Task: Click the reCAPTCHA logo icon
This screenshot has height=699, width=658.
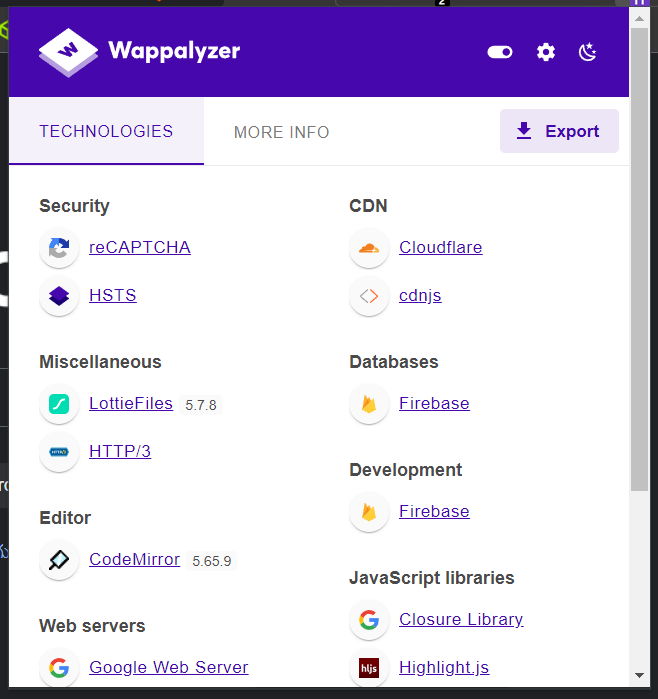Action: point(59,248)
